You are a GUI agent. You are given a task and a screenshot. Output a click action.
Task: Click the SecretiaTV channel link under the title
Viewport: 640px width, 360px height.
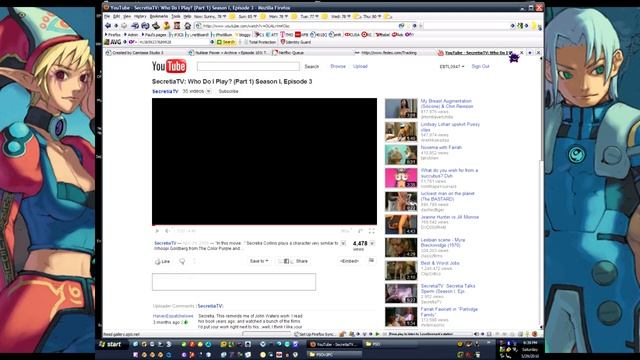(x=165, y=91)
